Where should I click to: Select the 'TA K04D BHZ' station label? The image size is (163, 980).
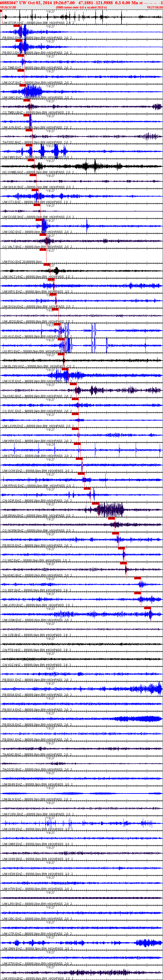coord(12,396)
